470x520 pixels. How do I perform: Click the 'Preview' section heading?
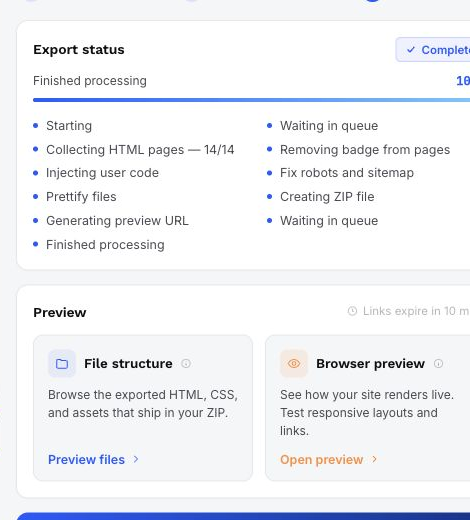pos(60,313)
